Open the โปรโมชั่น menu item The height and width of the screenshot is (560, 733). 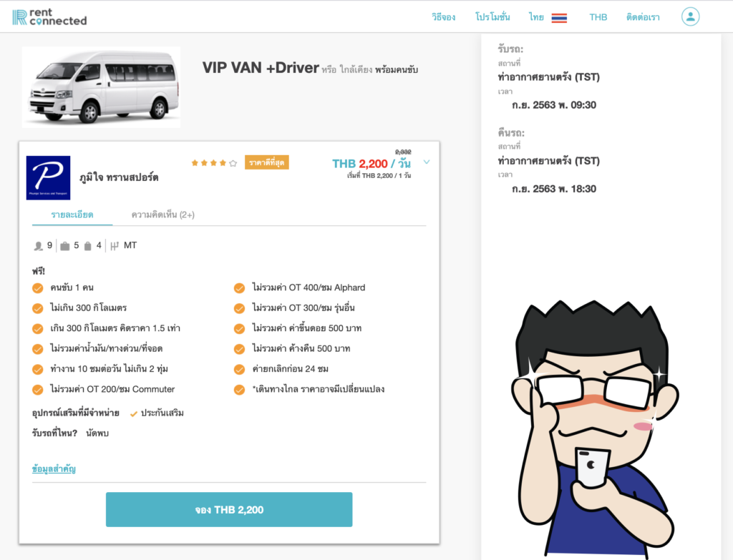pyautogui.click(x=492, y=17)
